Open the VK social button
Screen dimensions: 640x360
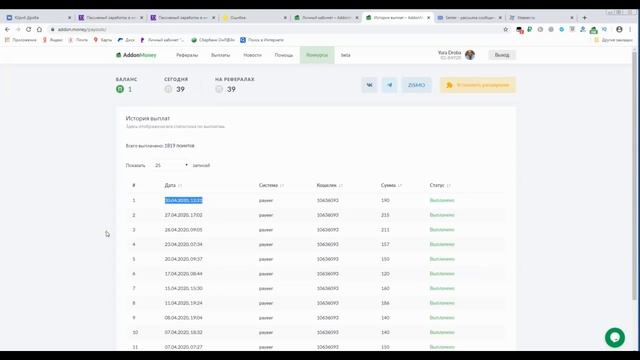[369, 85]
